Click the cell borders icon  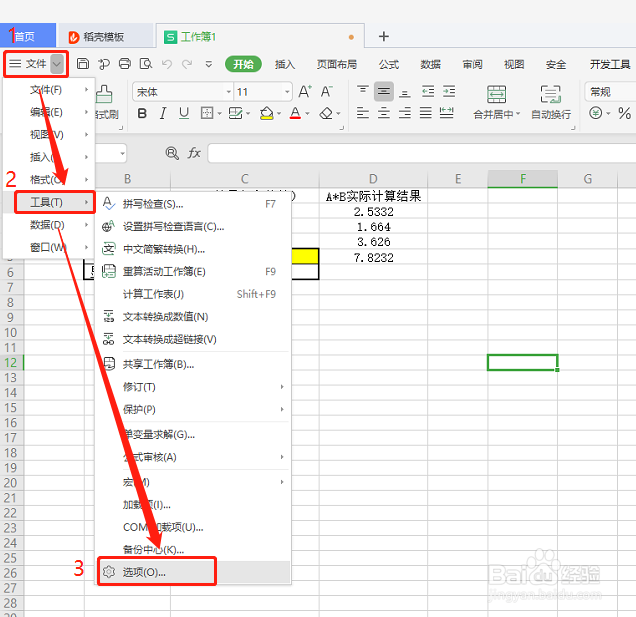[x=207, y=113]
